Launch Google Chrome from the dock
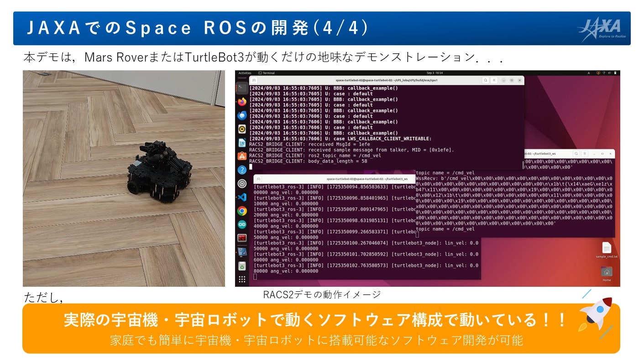This screenshot has height=362, width=644. (242, 211)
